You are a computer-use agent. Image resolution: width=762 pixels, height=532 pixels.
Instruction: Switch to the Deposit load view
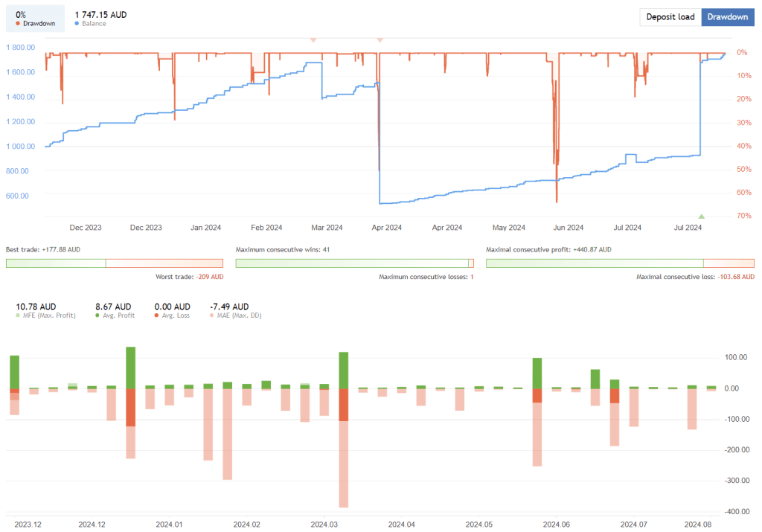[x=670, y=16]
